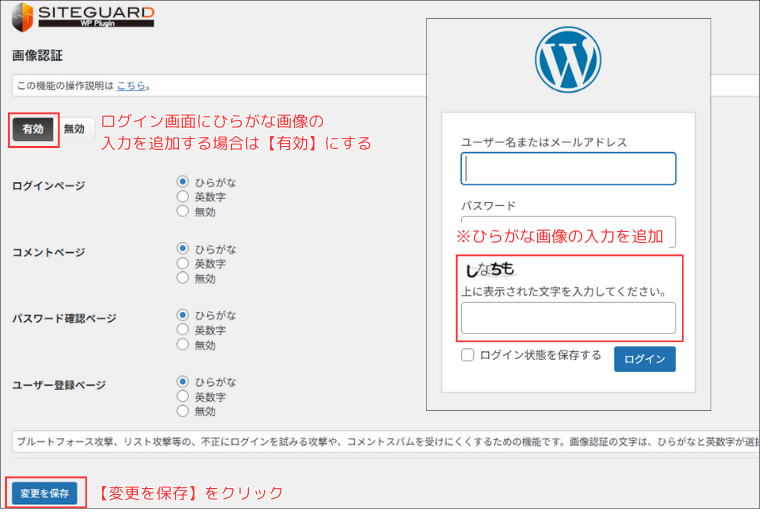The width and height of the screenshot is (760, 515).
Task: Click the 変更を保存 button
Action: coord(45,493)
